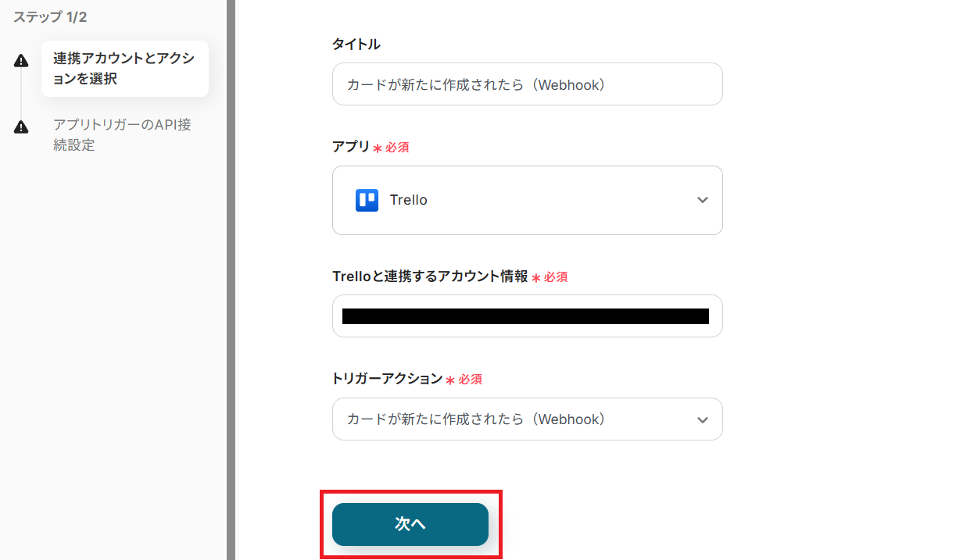Viewport: 956px width, 560px height.
Task: Click into the タイトル input field
Action: (527, 84)
